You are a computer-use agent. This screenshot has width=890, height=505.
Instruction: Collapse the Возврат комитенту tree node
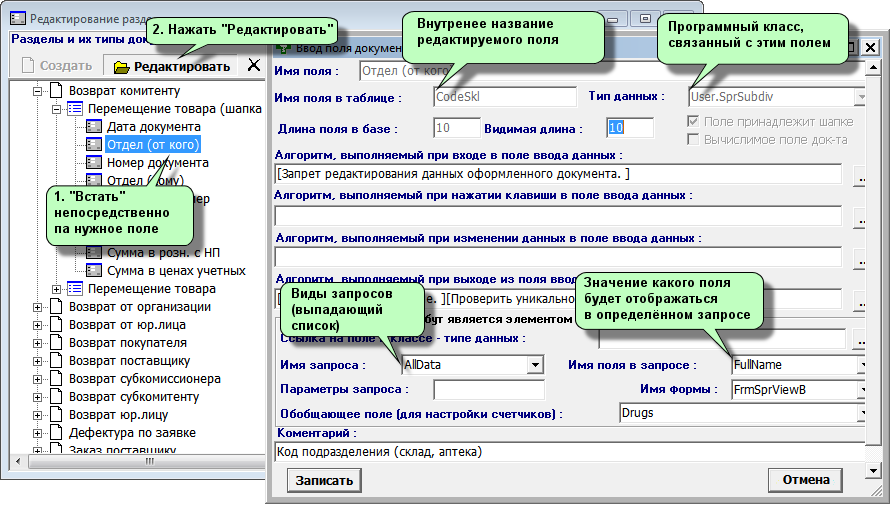[x=37, y=91]
